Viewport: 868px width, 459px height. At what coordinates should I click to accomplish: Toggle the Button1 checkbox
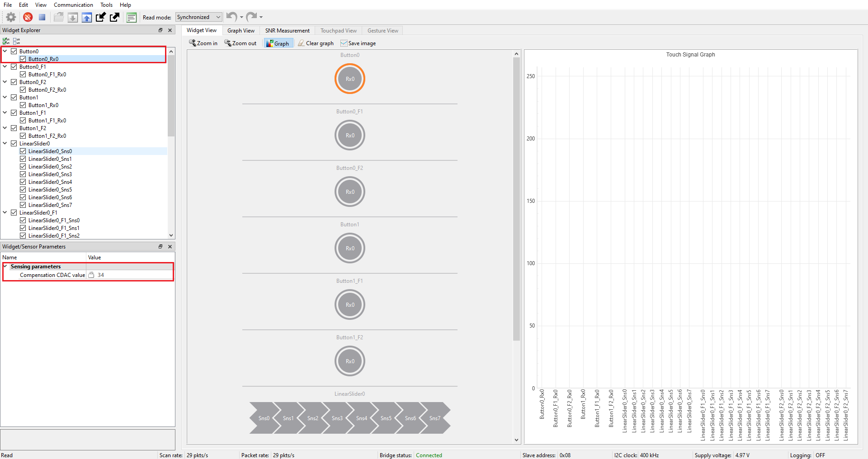pos(14,98)
